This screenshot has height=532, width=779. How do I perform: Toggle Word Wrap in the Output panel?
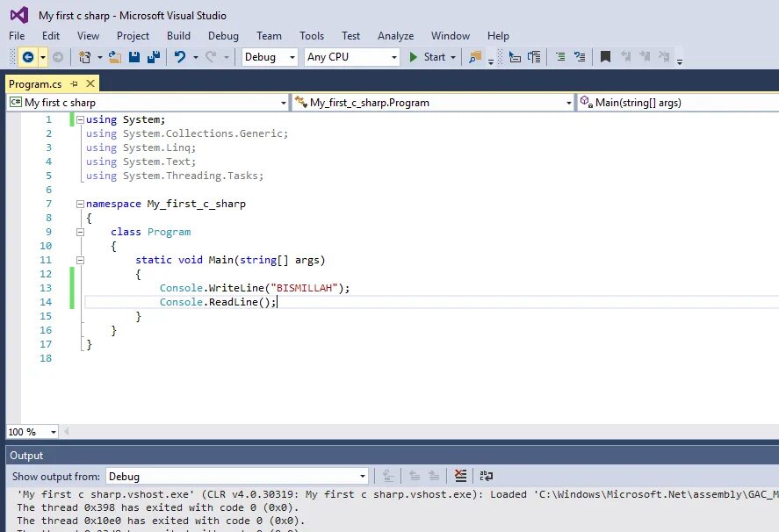(487, 476)
